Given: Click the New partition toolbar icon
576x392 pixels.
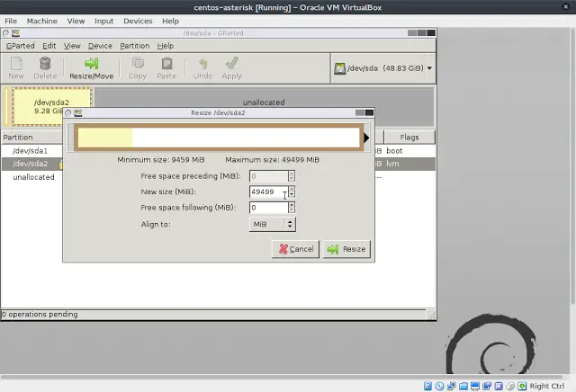Looking at the screenshot, I should coord(16,64).
